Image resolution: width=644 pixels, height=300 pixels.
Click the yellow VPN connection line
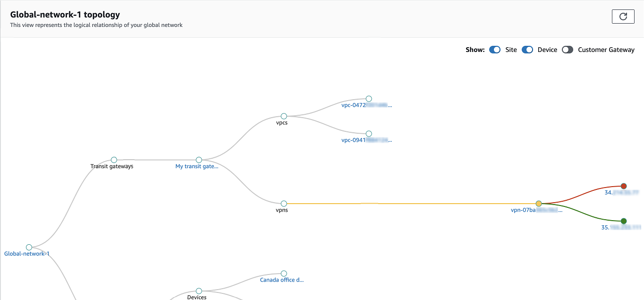[411, 204]
